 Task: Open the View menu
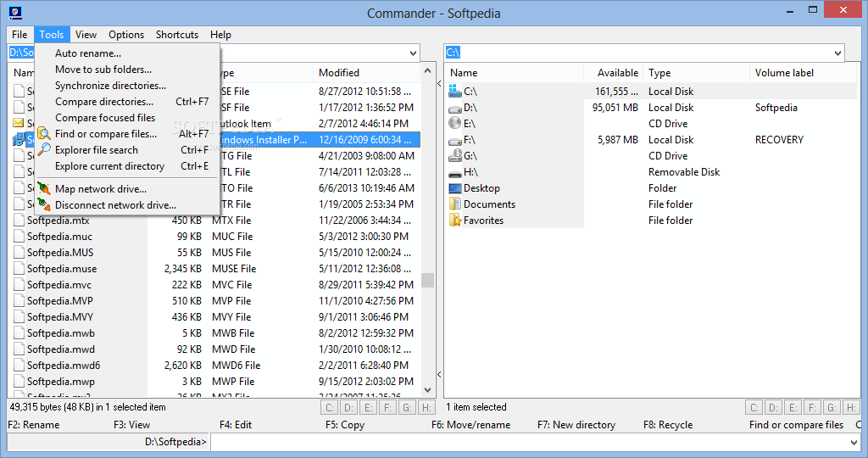click(x=86, y=34)
